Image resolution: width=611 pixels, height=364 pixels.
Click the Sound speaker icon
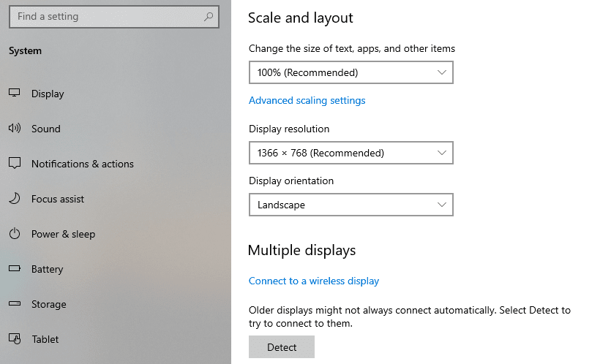(x=14, y=129)
